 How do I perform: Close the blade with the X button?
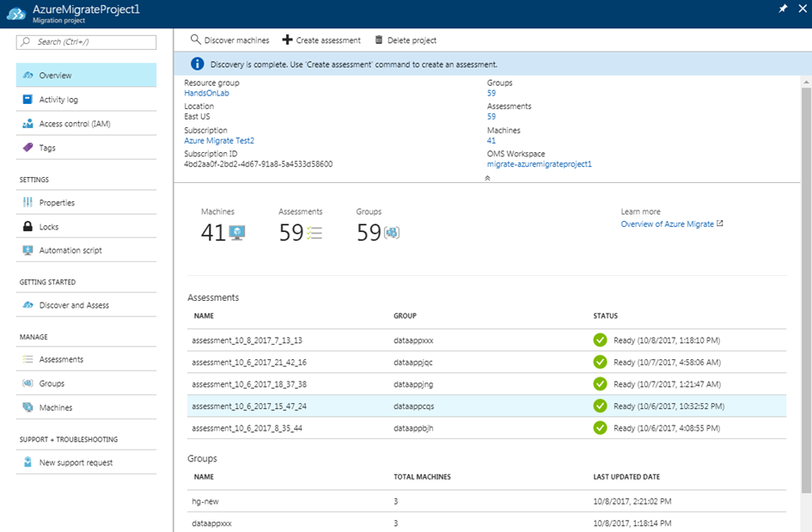[x=803, y=9]
